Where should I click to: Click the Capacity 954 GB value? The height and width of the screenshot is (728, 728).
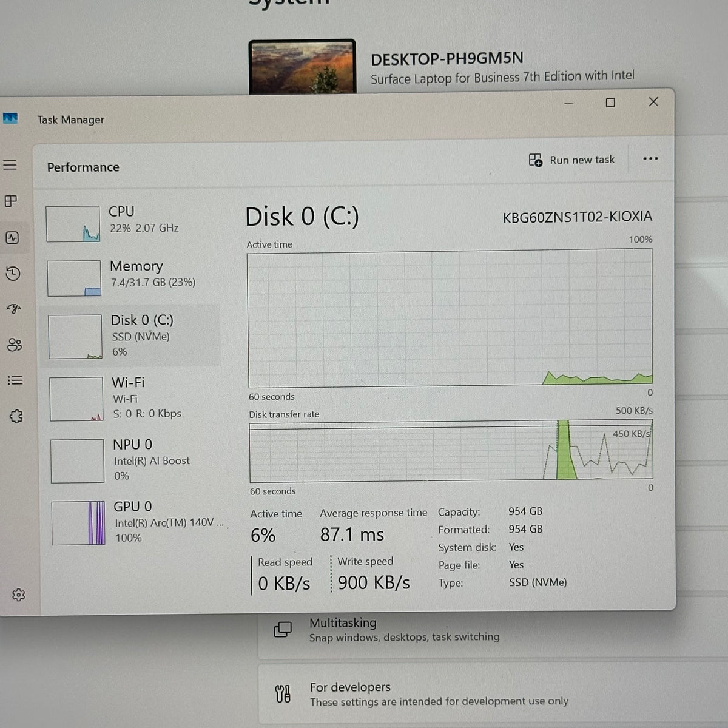tap(525, 511)
